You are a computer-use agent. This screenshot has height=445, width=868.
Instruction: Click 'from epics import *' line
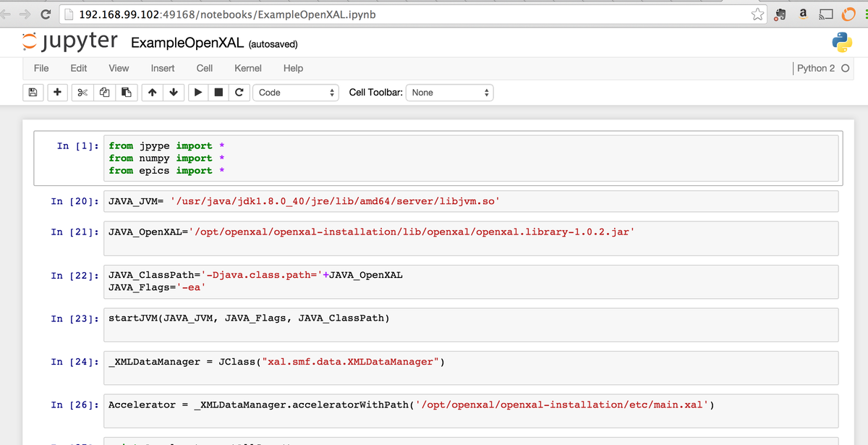pyautogui.click(x=167, y=171)
